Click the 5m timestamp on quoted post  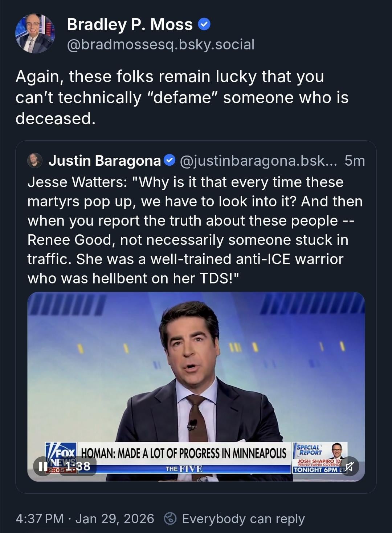[x=354, y=161]
